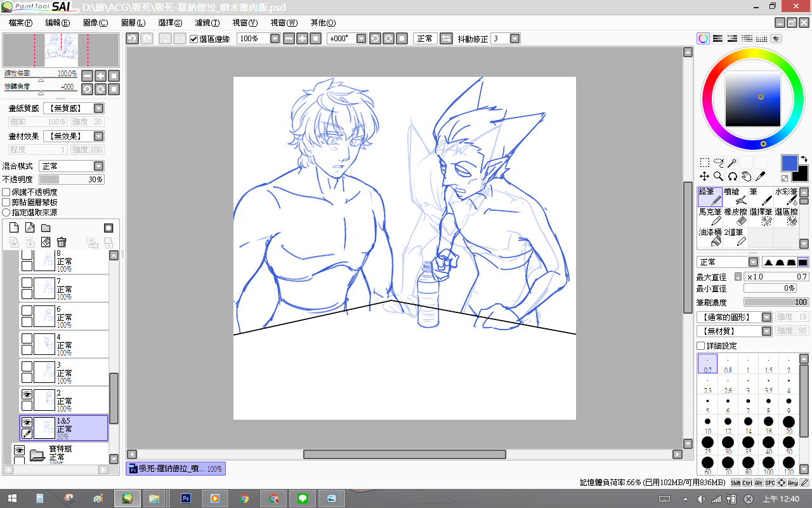Image resolution: width=812 pixels, height=508 pixels.
Task: Uncheck the 選區邊緣 checkbox
Action: tap(194, 39)
